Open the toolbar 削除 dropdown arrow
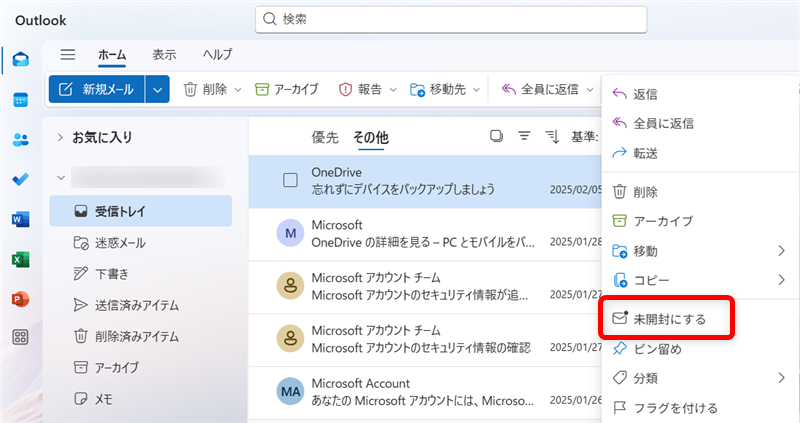This screenshot has width=800, height=423. tap(238, 90)
